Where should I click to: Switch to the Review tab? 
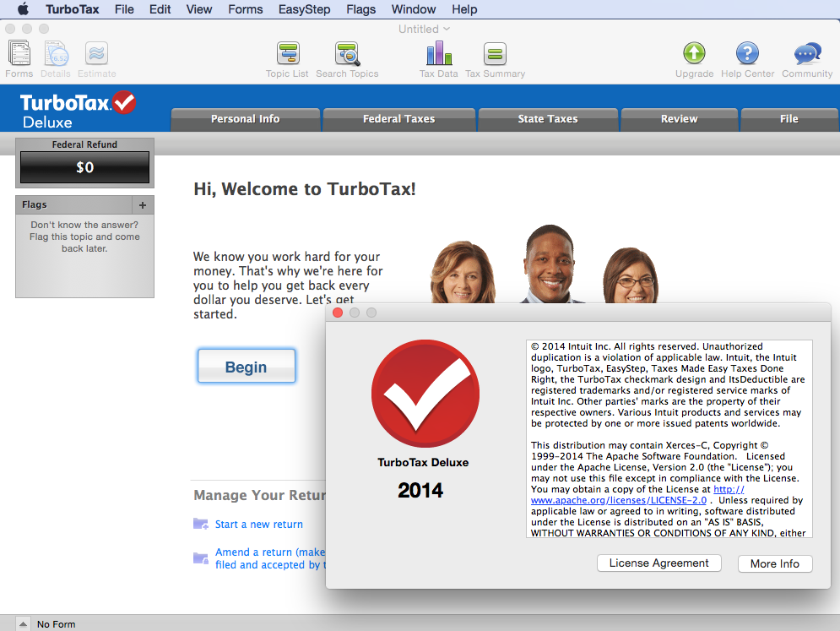tap(680, 120)
